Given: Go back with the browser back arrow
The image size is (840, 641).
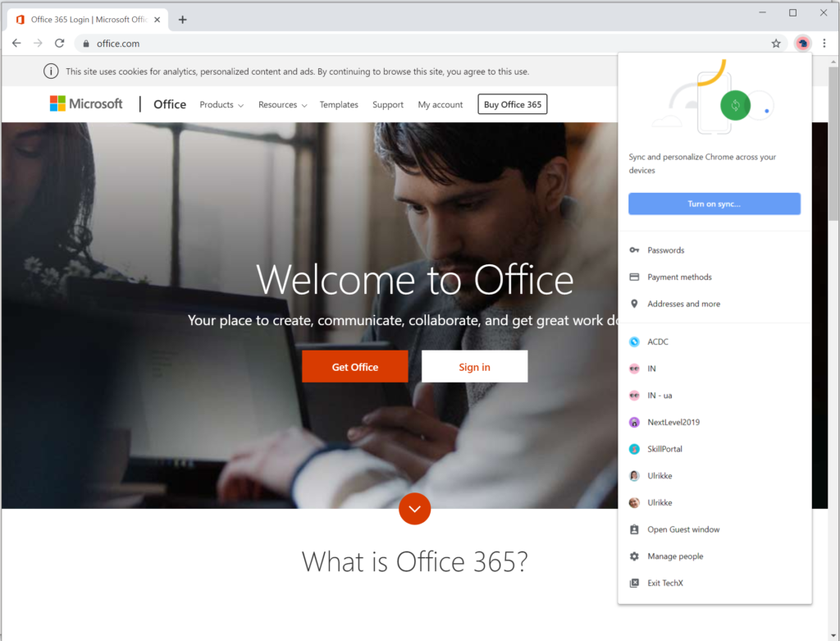Looking at the screenshot, I should click(x=16, y=43).
